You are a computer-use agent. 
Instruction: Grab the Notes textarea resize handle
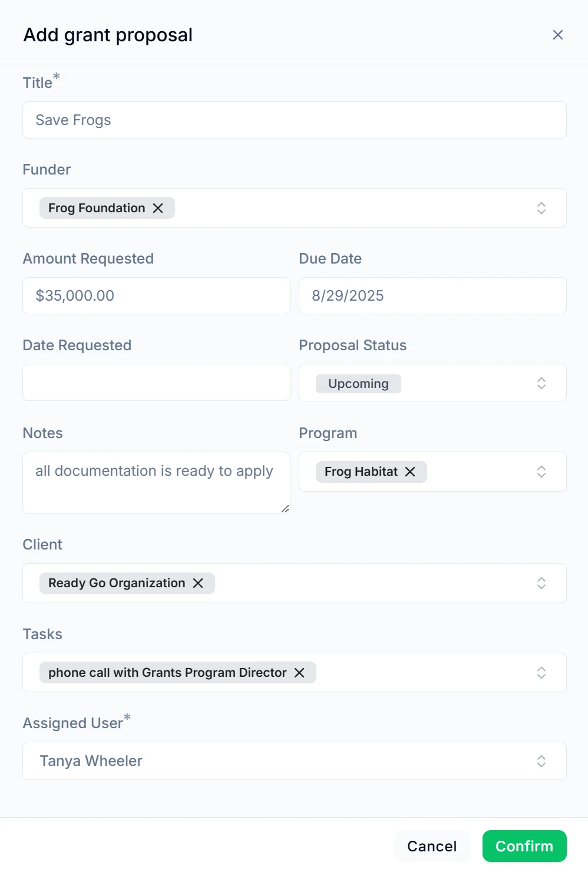tap(285, 508)
